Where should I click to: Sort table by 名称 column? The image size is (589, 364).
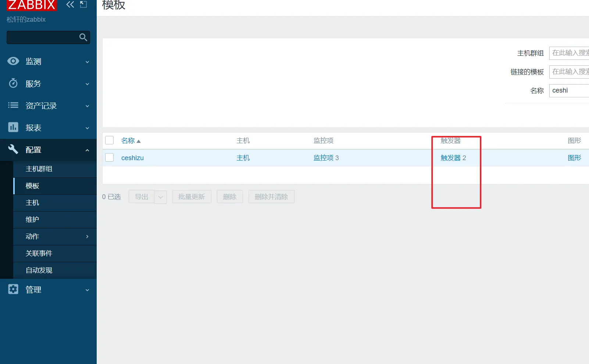(128, 141)
